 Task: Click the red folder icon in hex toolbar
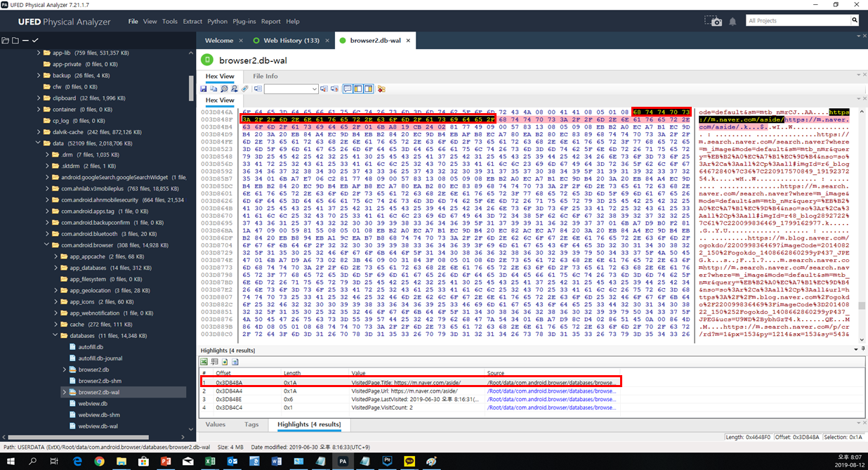(x=381, y=89)
